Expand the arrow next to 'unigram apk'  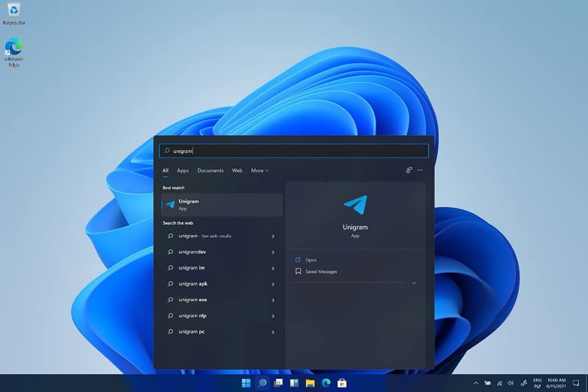(x=273, y=284)
